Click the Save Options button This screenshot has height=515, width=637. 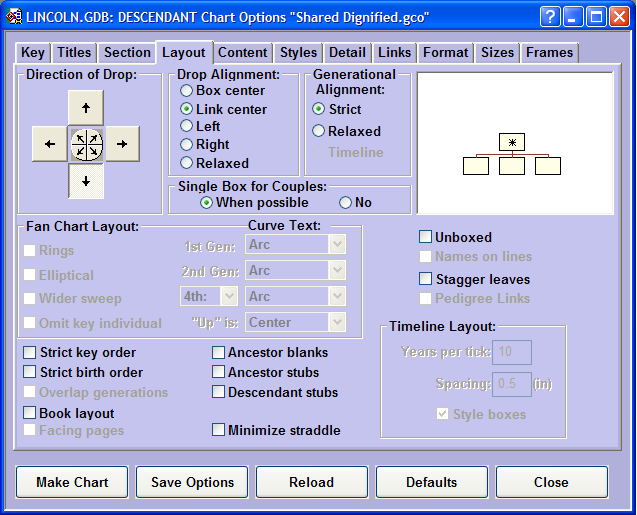(x=192, y=482)
